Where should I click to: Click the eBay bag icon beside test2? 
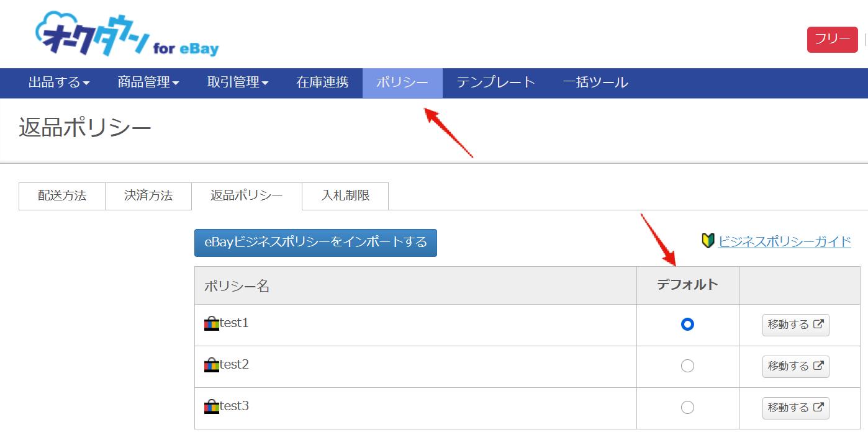click(x=212, y=365)
